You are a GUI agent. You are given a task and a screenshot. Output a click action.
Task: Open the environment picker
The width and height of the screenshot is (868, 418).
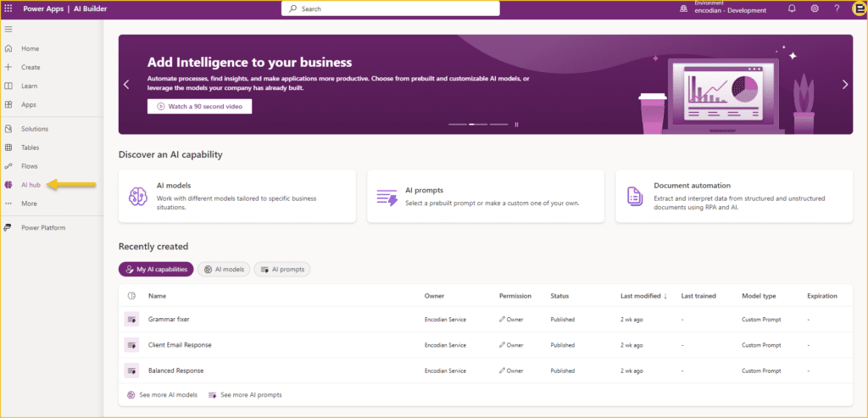coord(723,8)
